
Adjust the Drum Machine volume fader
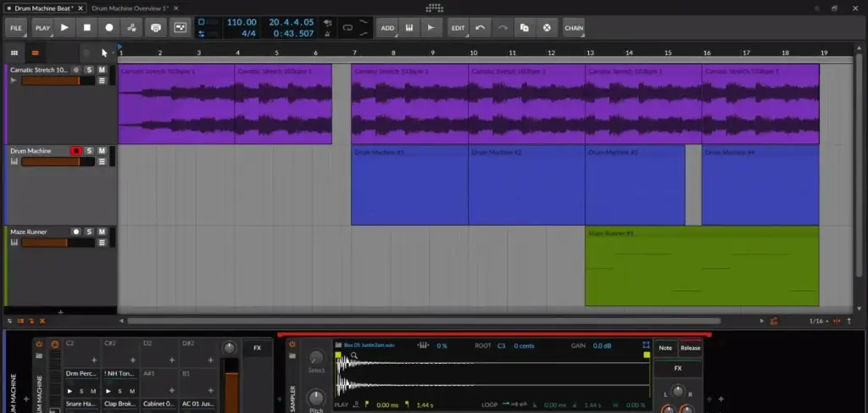point(58,162)
